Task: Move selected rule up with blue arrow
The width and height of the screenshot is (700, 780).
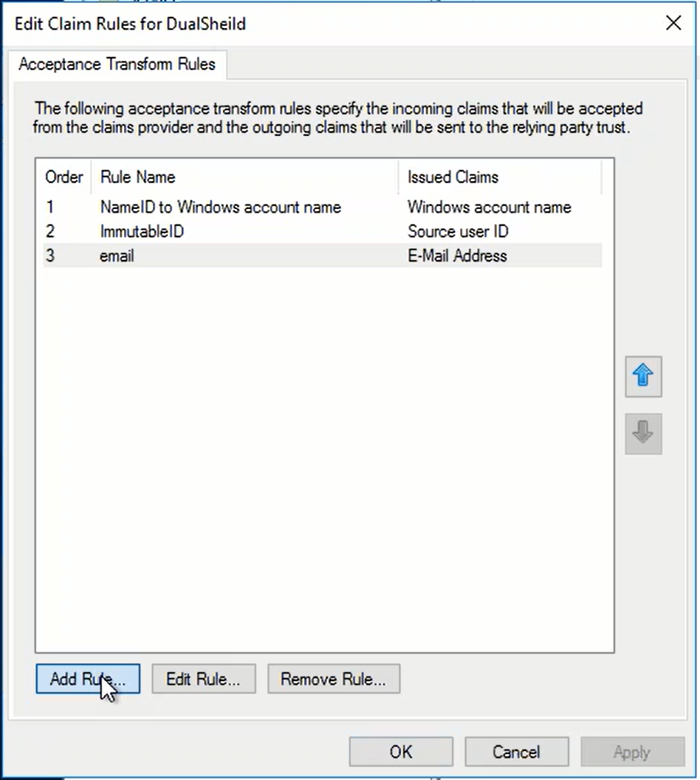Action: [x=643, y=377]
